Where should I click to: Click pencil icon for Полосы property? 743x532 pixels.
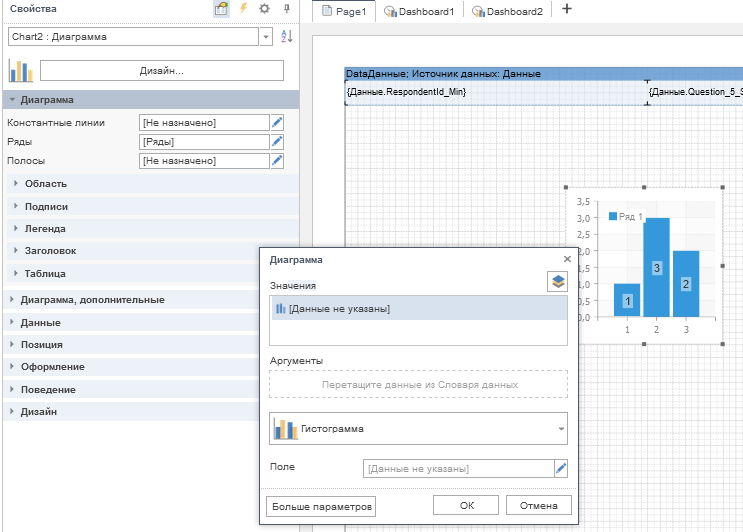(278, 160)
